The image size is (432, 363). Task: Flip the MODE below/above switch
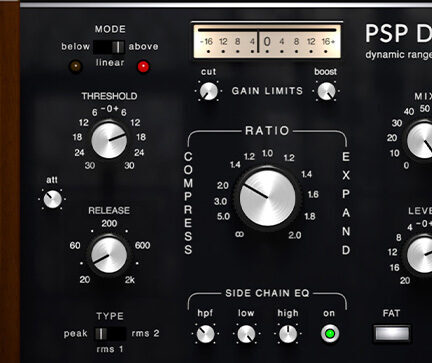[109, 47]
